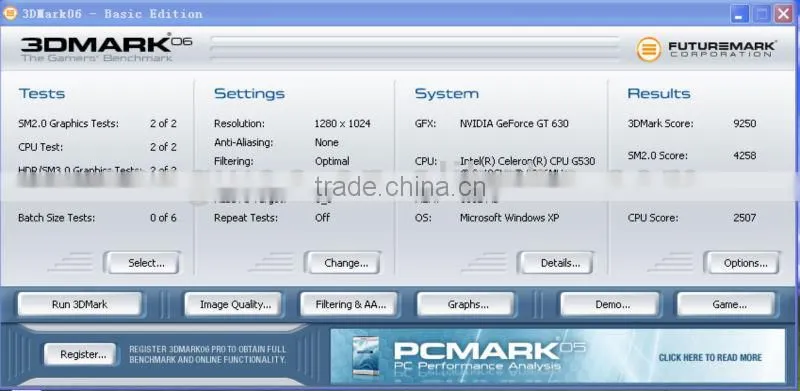Open the Graphs... window
This screenshot has width=800, height=391.
point(466,304)
